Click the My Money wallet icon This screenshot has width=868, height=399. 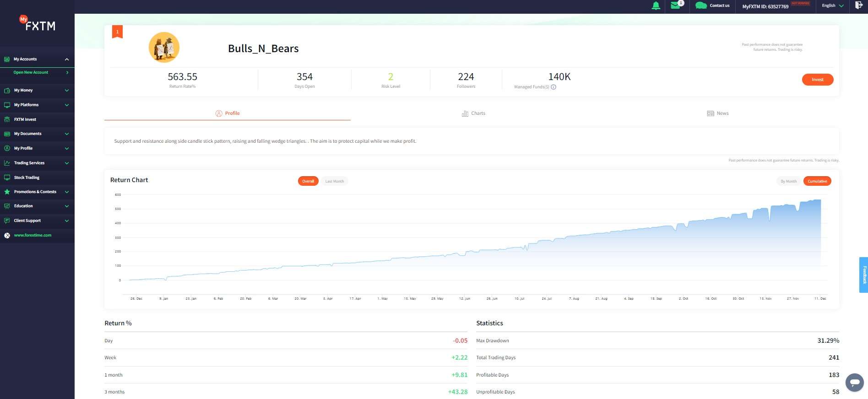tap(7, 91)
